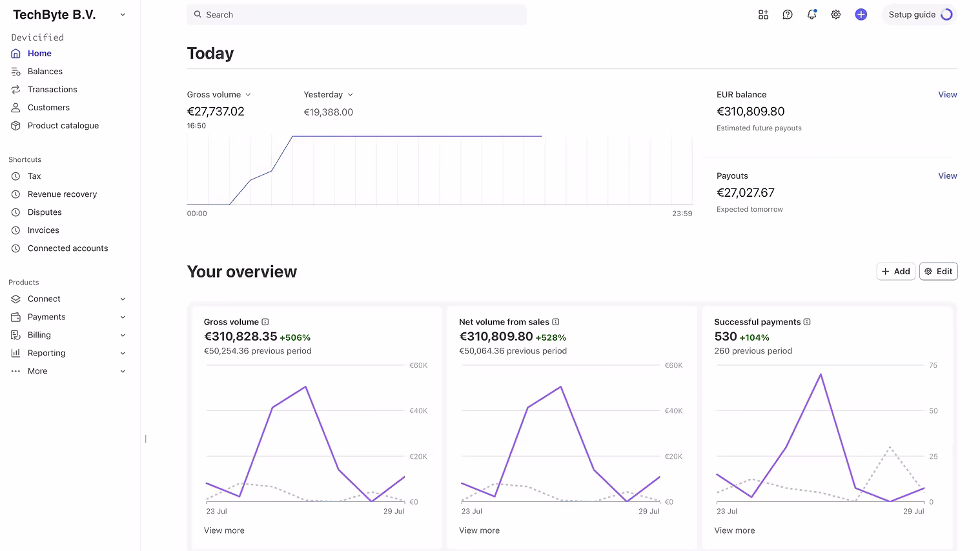Expand the Billing sidebar section
This screenshot has width=980, height=551.
123,336
